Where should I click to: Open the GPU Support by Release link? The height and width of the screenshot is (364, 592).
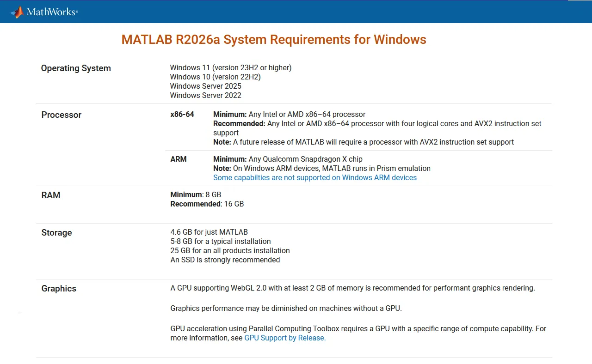click(285, 338)
